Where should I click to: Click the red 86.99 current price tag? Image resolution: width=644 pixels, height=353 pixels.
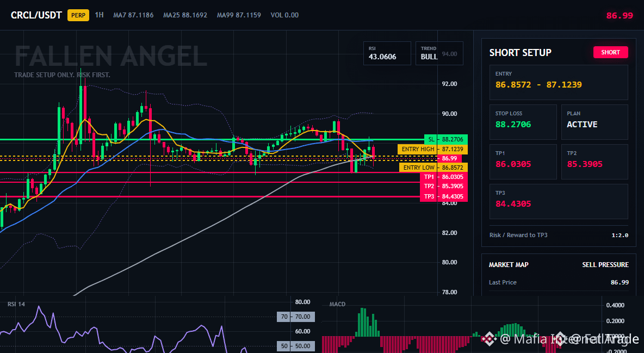coord(449,158)
